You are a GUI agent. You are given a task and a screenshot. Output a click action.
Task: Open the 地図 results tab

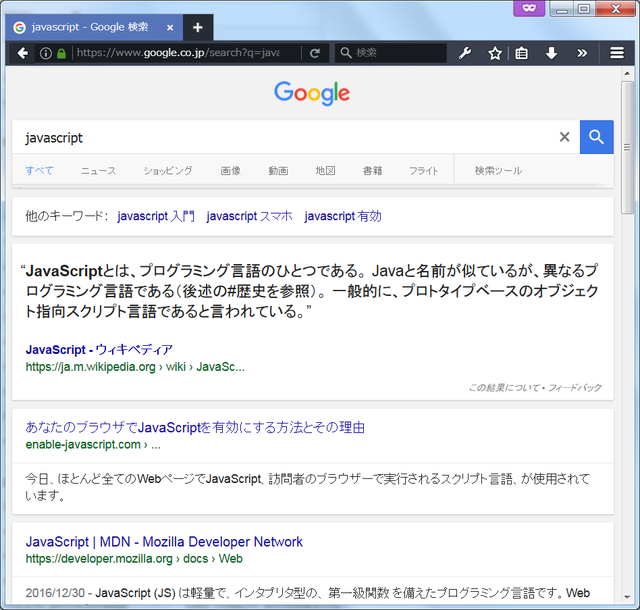[325, 171]
